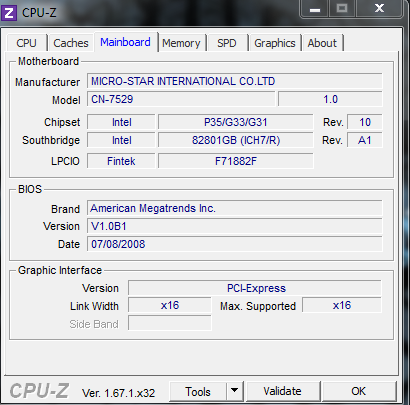Viewport: 410px width, 405px height.
Task: Select the southbridge value 82801GB (ICH7/R)
Action: [x=236, y=140]
